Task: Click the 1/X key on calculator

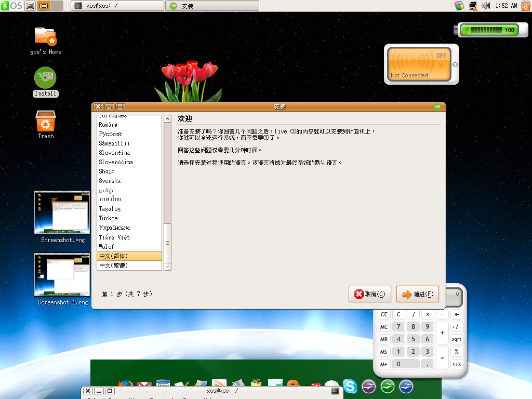Action: pos(457,364)
